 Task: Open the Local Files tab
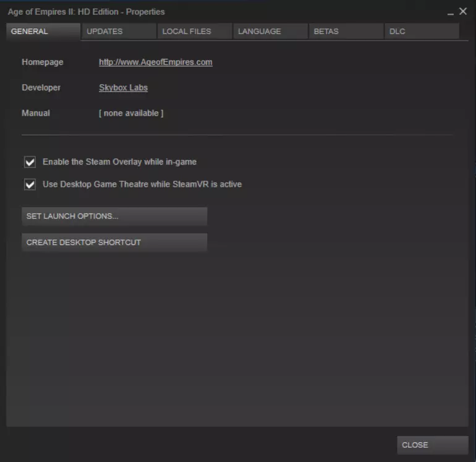(x=195, y=32)
